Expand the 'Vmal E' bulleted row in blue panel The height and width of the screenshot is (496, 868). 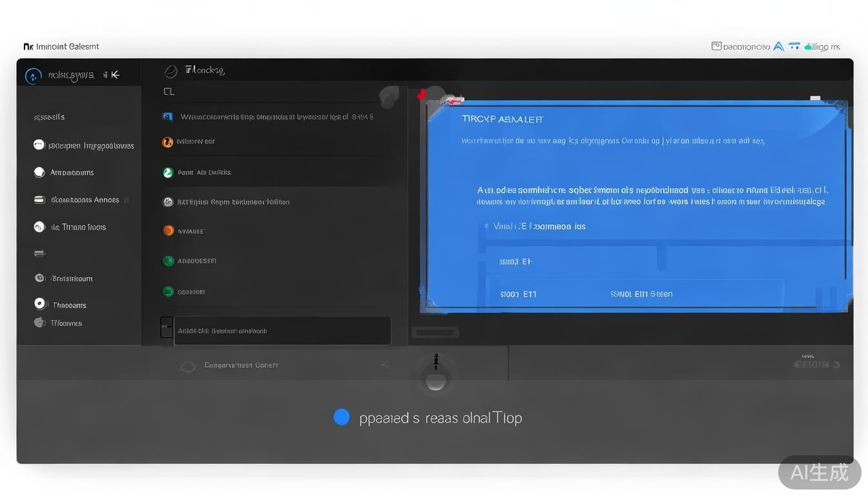click(486, 227)
